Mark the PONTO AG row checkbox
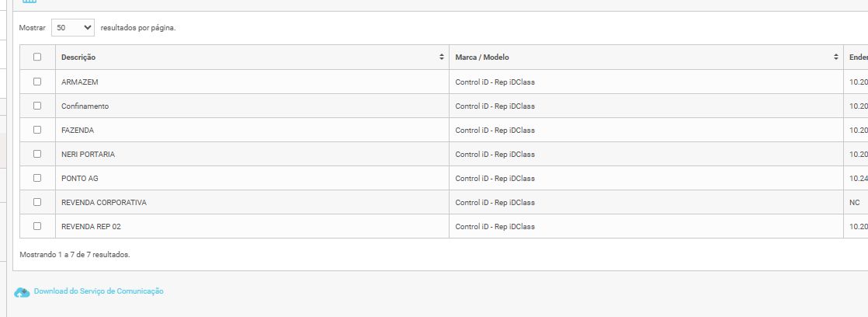868x317 pixels. (x=37, y=178)
